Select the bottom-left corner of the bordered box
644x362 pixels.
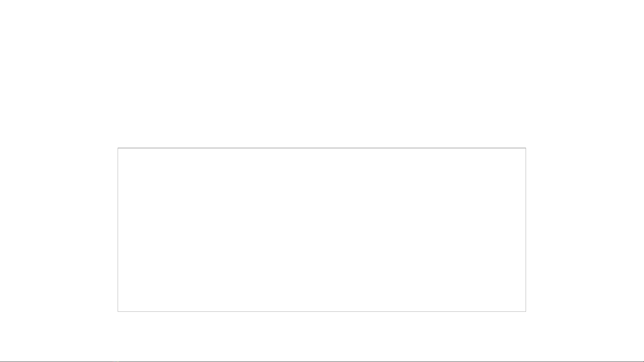coord(118,311)
